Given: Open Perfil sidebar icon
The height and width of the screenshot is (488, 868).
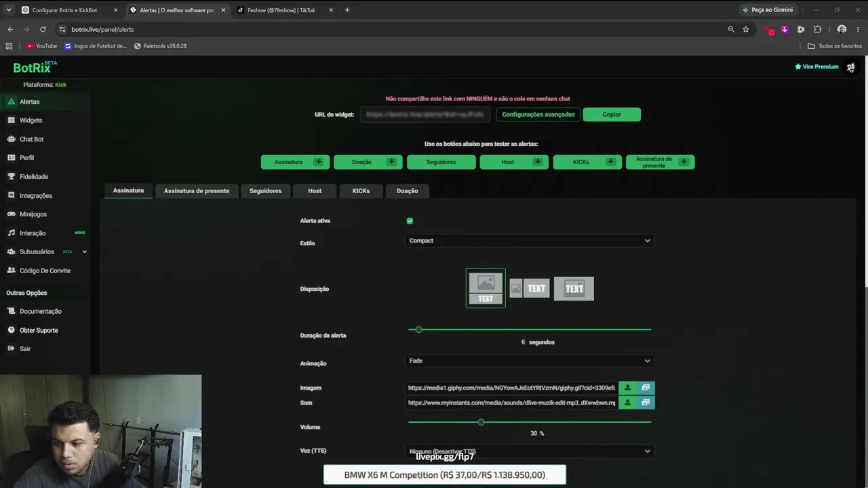Looking at the screenshot, I should point(11,157).
